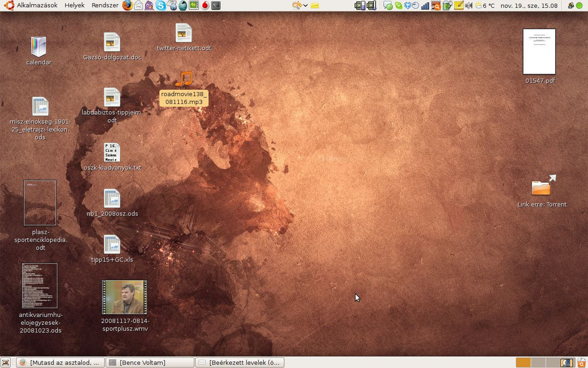Switch to the first orange workspace
Image resolution: width=588 pixels, height=368 pixels.
(x=523, y=362)
